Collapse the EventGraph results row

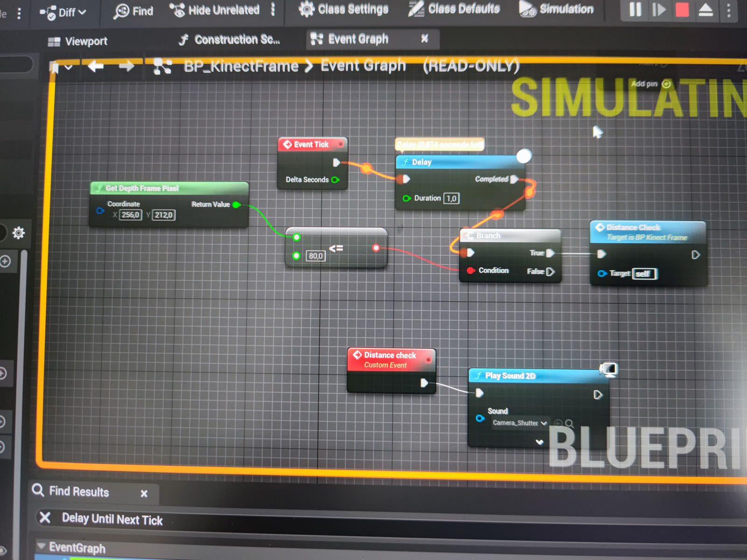42,546
